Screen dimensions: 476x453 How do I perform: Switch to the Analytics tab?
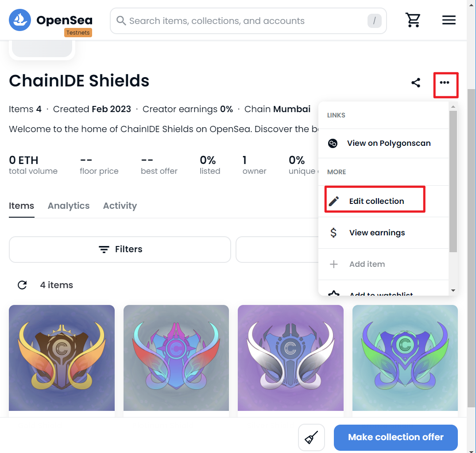pyautogui.click(x=69, y=206)
